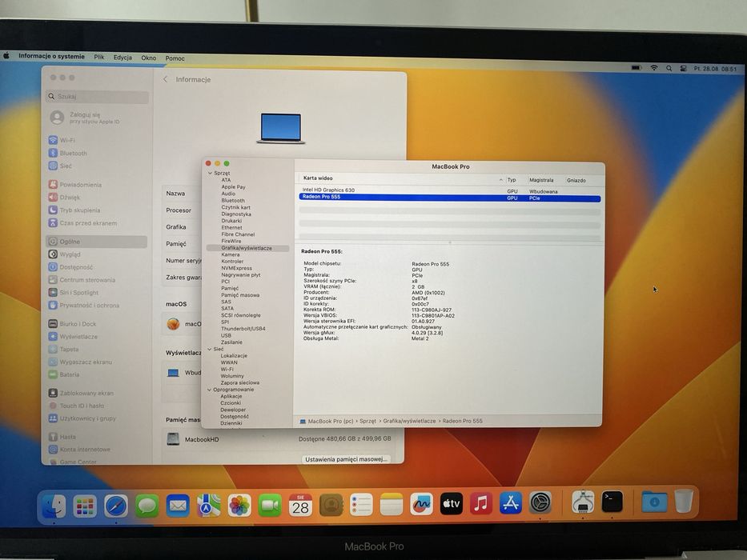This screenshot has width=747, height=560.
Task: Open Messages app in the Dock
Action: (147, 506)
